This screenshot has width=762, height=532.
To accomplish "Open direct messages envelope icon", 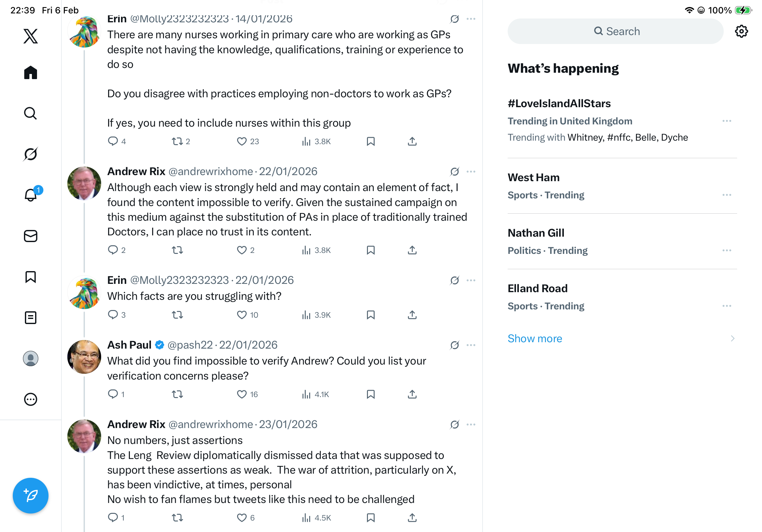I will point(31,236).
